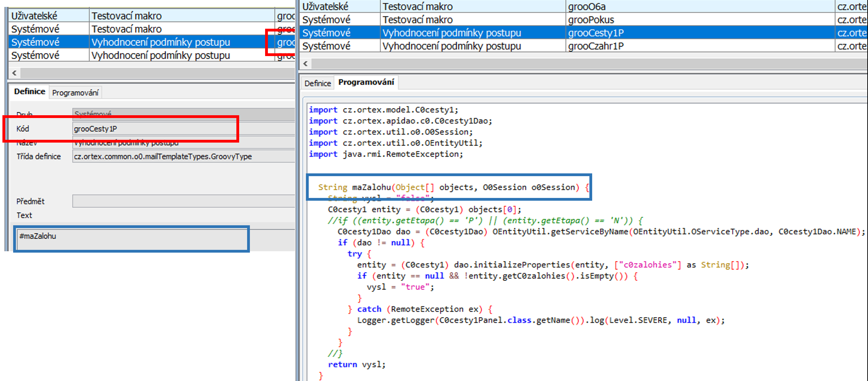Click left arrow of left table scrollbar

click(14, 73)
